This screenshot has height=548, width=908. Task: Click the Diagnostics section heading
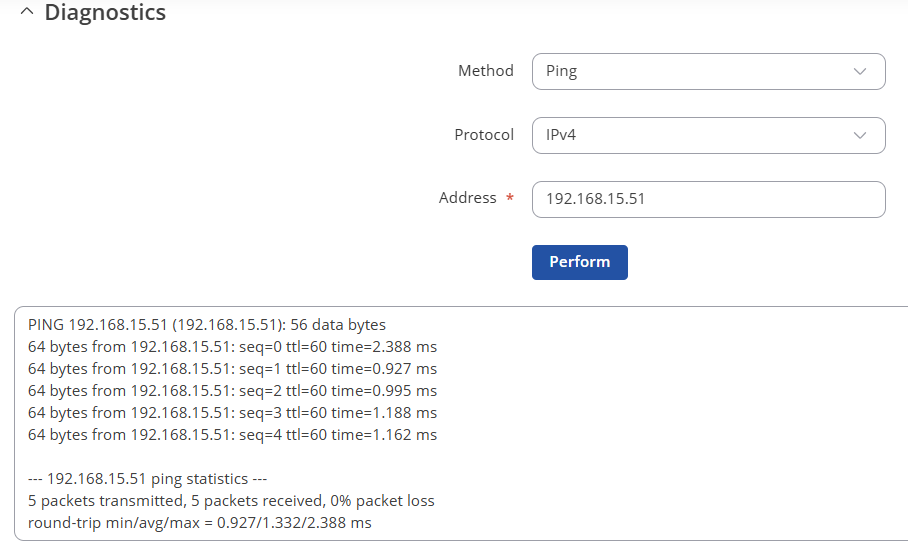click(105, 12)
